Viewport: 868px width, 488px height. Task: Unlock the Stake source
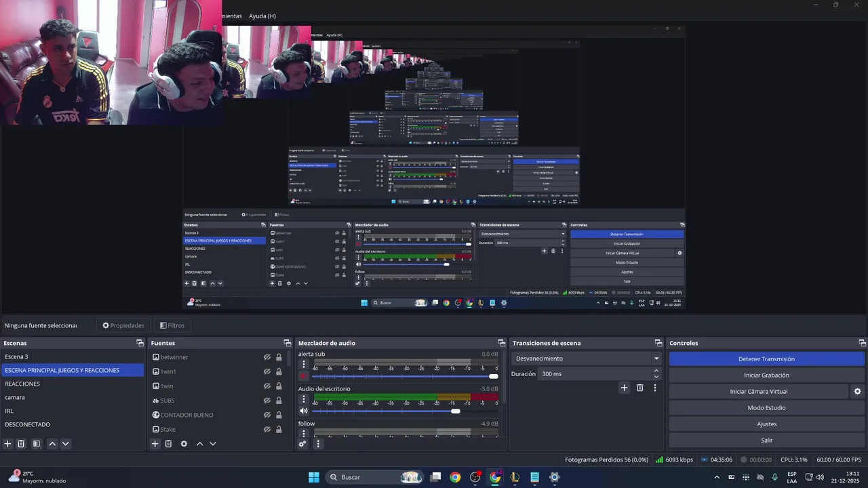(x=279, y=429)
